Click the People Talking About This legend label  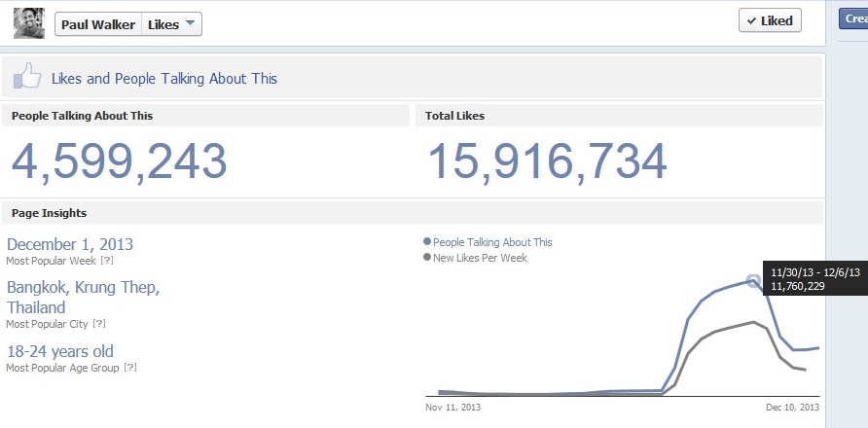tap(492, 242)
